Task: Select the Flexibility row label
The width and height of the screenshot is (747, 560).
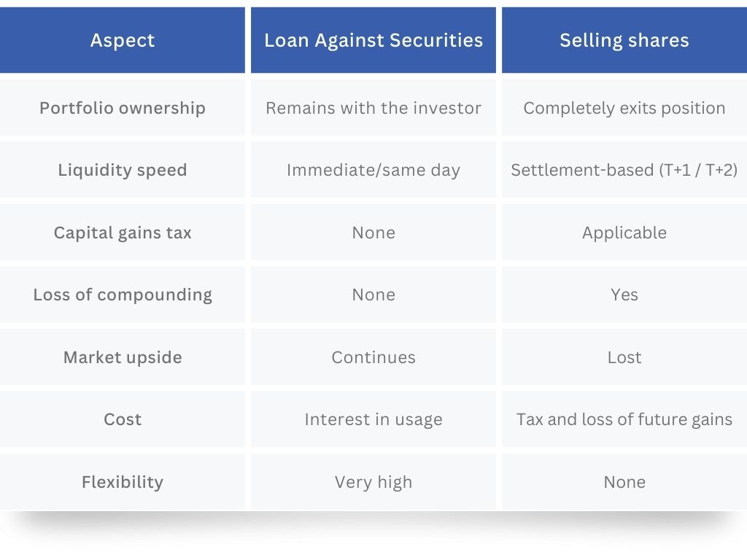Action: [x=123, y=482]
